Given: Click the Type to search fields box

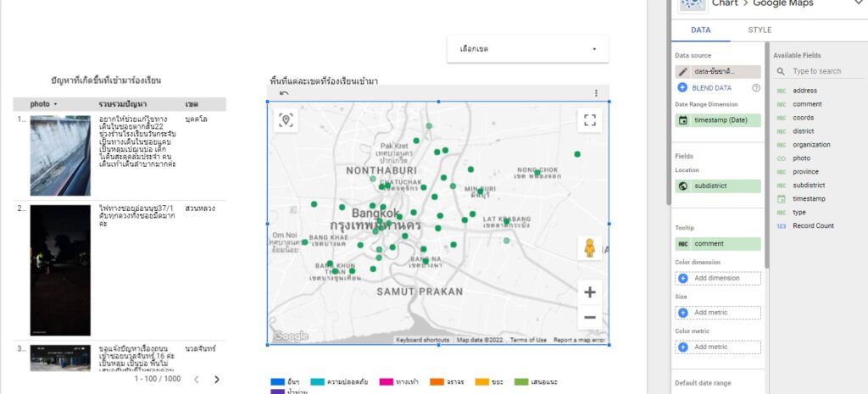Looking at the screenshot, I should pyautogui.click(x=816, y=71).
